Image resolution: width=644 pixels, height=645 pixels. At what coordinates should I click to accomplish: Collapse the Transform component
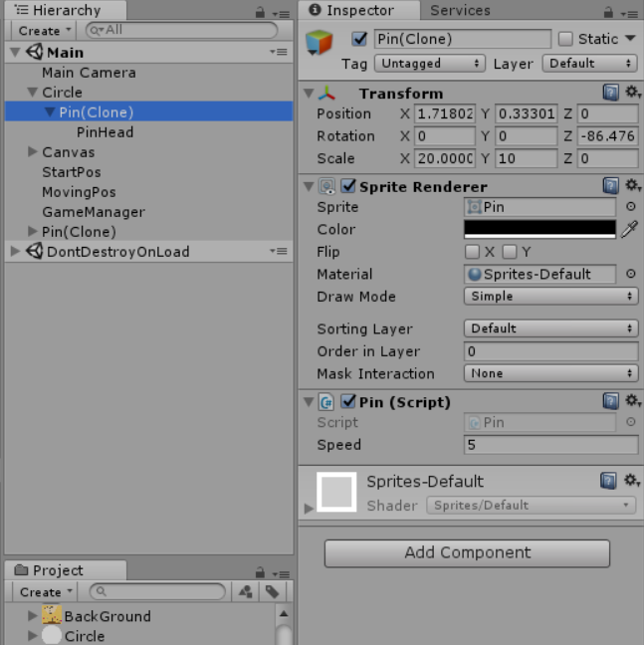[x=309, y=94]
